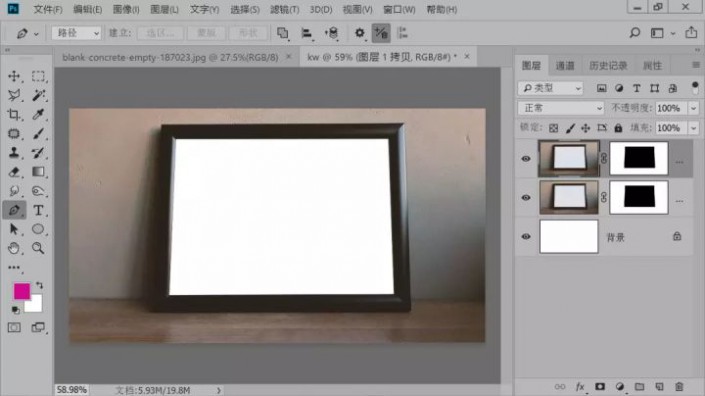Image resolution: width=705 pixels, height=396 pixels.
Task: Select the Clone Stamp tool
Action: click(x=14, y=153)
